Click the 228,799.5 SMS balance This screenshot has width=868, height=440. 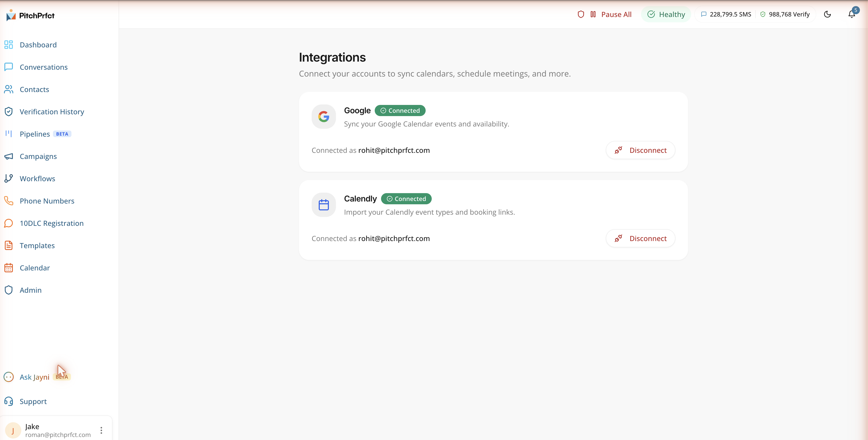(x=730, y=14)
